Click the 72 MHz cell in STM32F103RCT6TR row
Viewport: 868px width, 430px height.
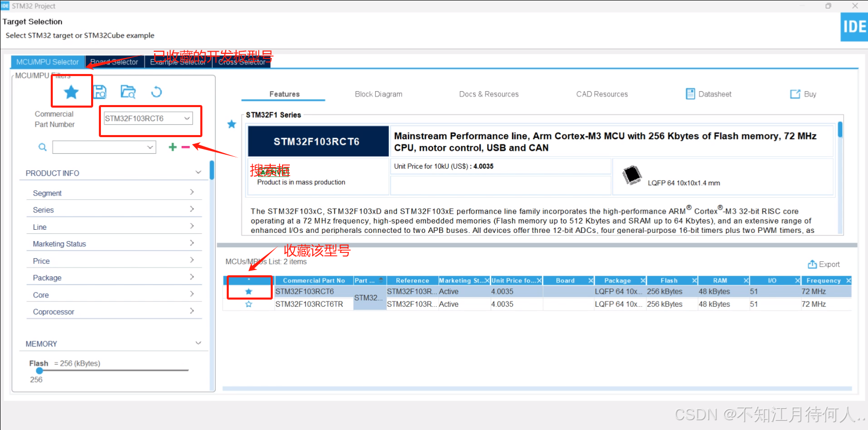click(x=826, y=304)
